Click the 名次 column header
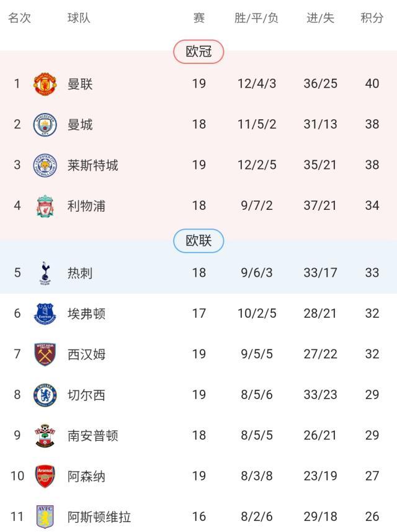 coord(19,18)
